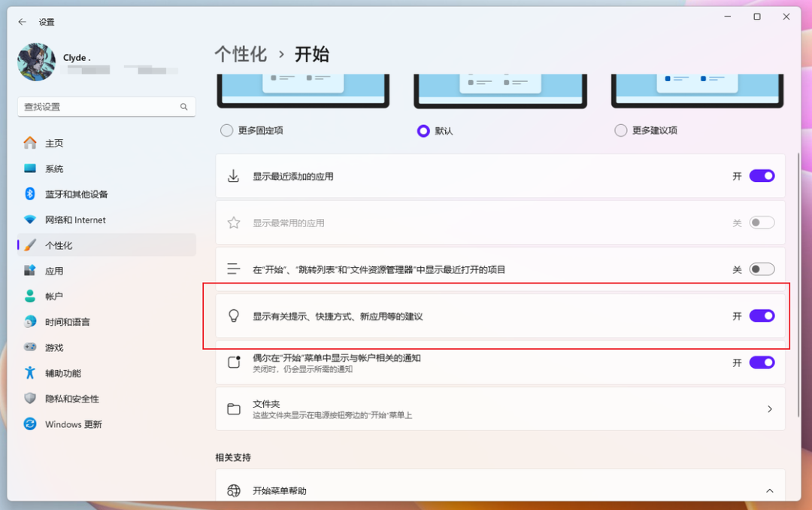Click the 更多固定项 layout preview thumbnail
The height and width of the screenshot is (510, 812).
pyautogui.click(x=303, y=91)
